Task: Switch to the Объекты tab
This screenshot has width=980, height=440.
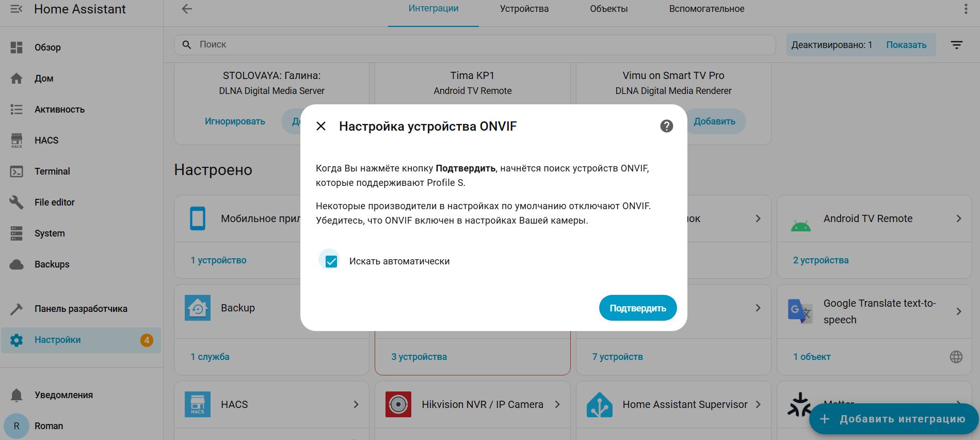Action: pos(608,9)
